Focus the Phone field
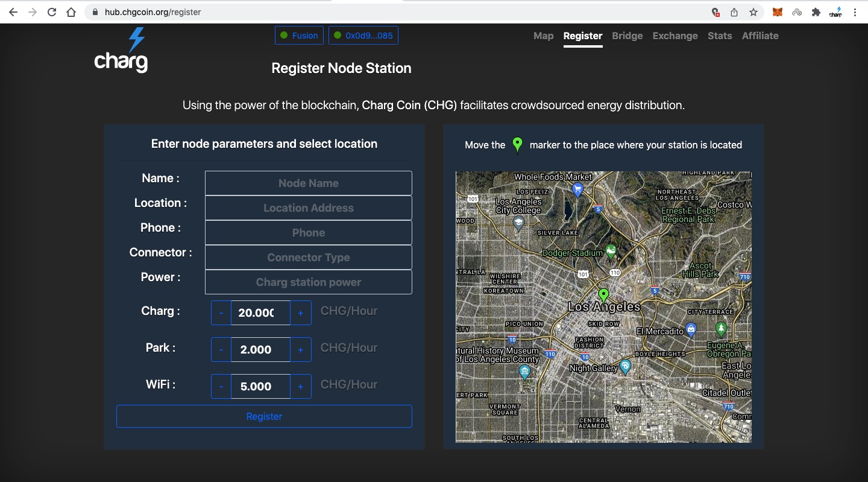Image resolution: width=868 pixels, height=482 pixels. [309, 233]
